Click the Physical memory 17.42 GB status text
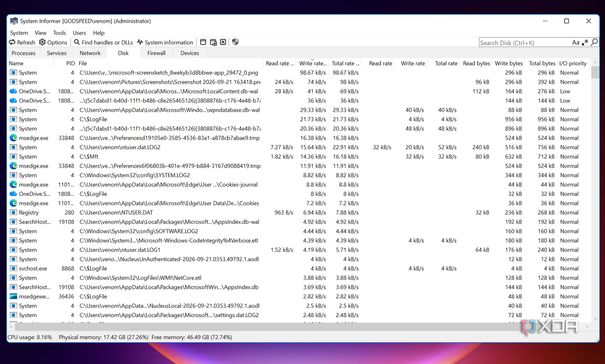 pos(104,337)
